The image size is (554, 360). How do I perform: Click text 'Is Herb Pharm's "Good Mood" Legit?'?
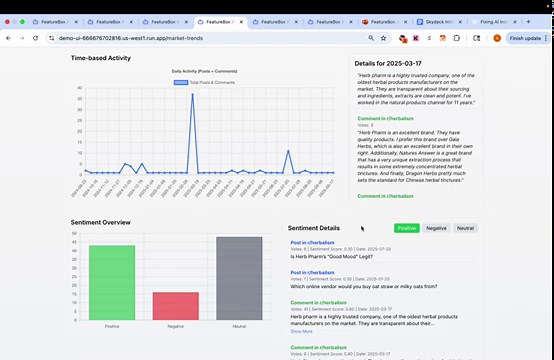pyautogui.click(x=331, y=256)
